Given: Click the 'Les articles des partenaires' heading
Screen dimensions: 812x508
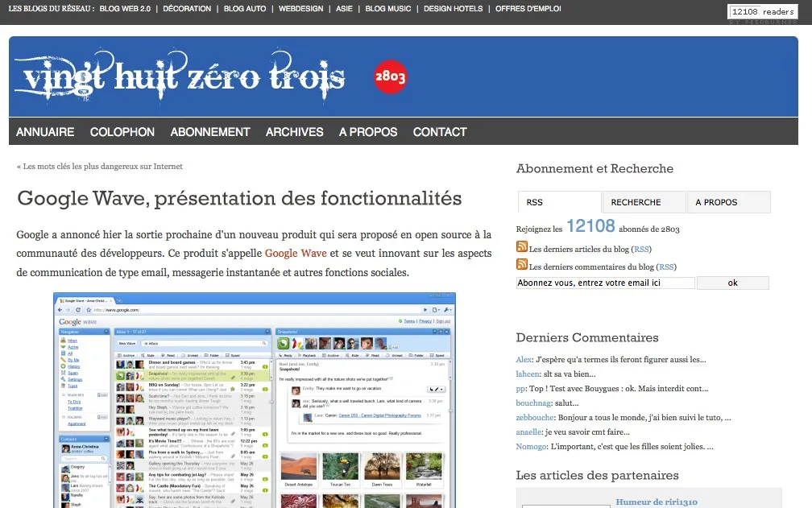Looking at the screenshot, I should coord(597,475).
